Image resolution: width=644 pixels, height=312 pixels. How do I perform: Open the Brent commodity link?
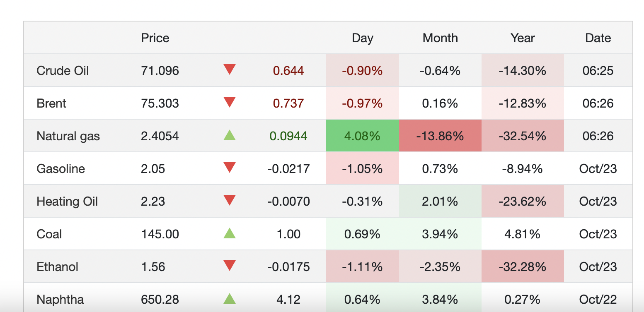click(x=51, y=103)
